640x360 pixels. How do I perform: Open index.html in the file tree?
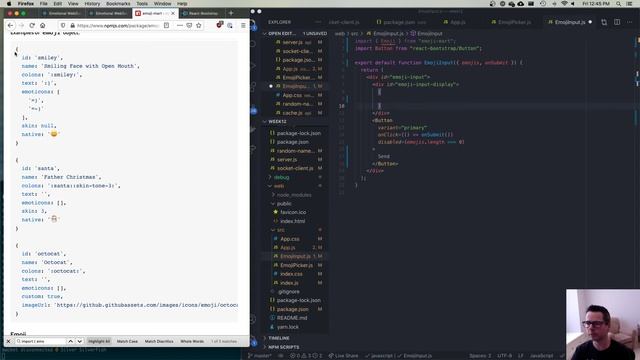coord(292,221)
